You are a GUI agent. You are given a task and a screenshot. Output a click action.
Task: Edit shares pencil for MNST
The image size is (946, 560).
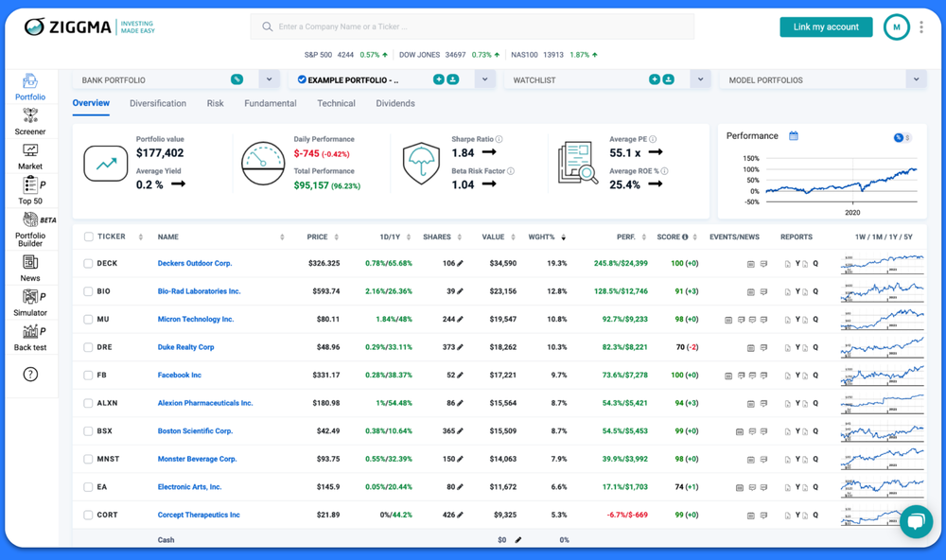[x=460, y=459]
